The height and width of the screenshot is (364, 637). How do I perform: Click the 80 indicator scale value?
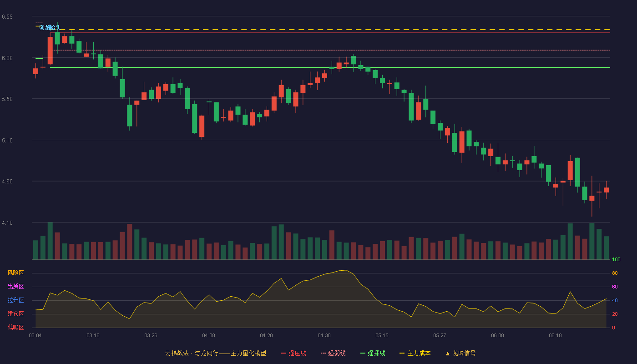point(615,273)
